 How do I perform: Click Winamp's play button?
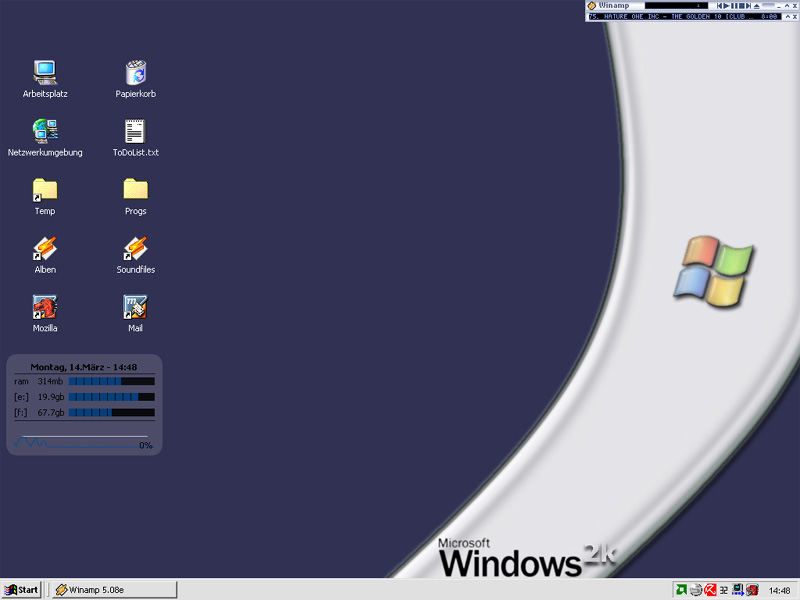click(727, 6)
